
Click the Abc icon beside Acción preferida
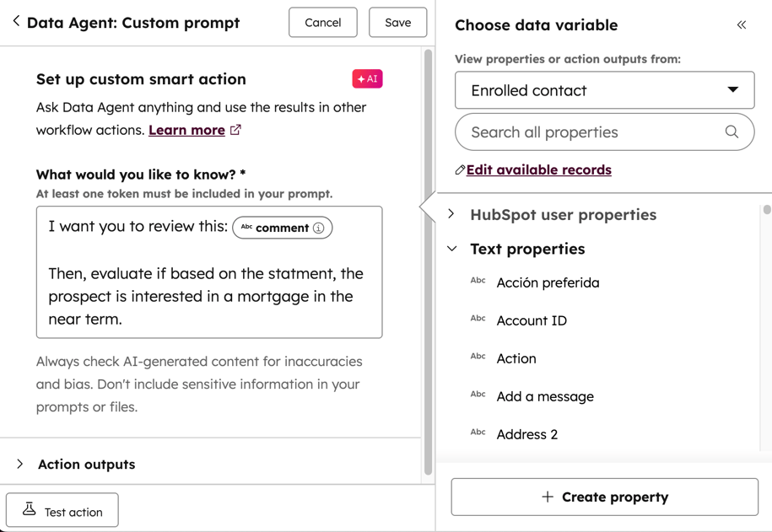pos(478,283)
